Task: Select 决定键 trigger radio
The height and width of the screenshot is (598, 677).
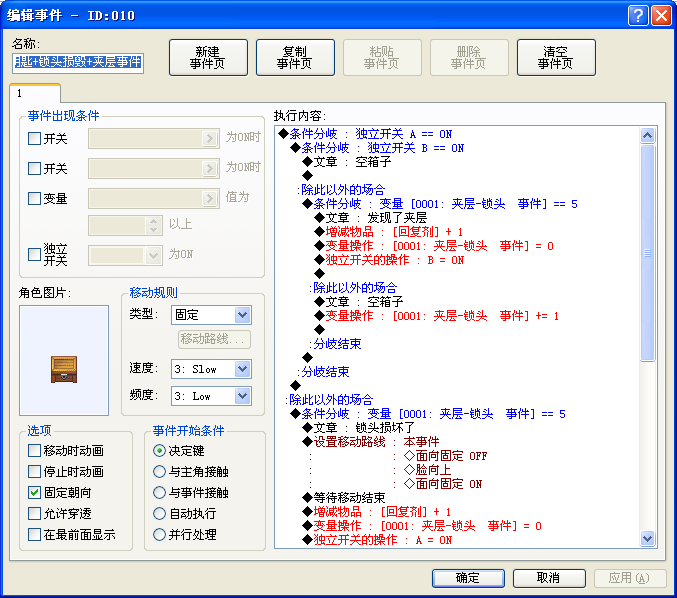Action: pos(159,451)
